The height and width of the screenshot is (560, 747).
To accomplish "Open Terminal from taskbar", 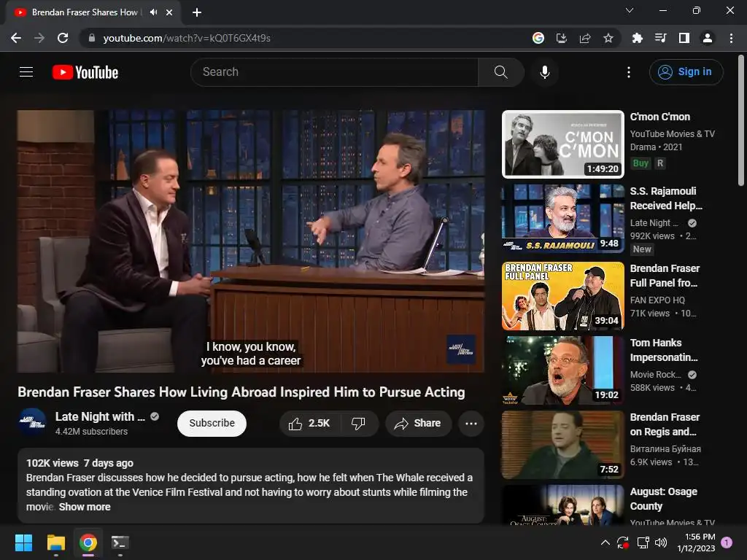I will [120, 542].
